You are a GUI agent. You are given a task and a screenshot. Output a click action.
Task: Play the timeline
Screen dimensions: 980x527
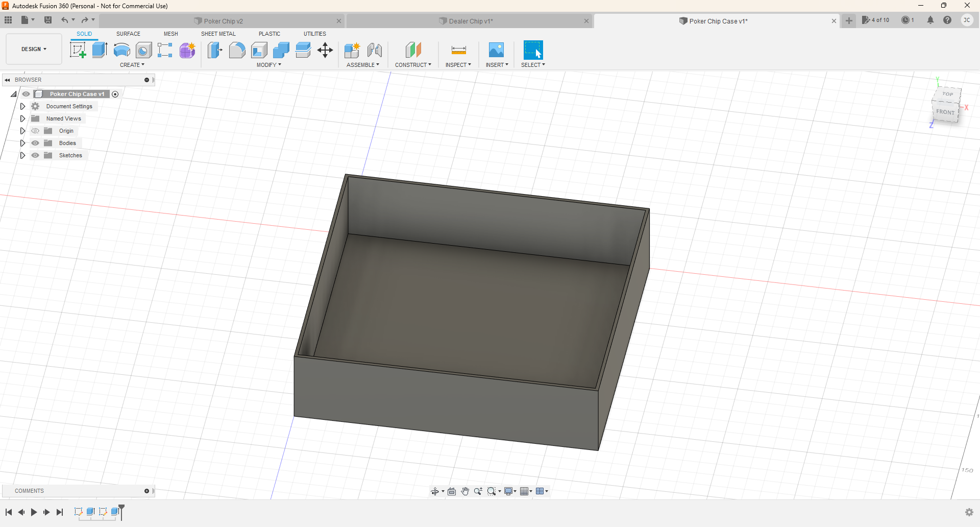coord(34,512)
